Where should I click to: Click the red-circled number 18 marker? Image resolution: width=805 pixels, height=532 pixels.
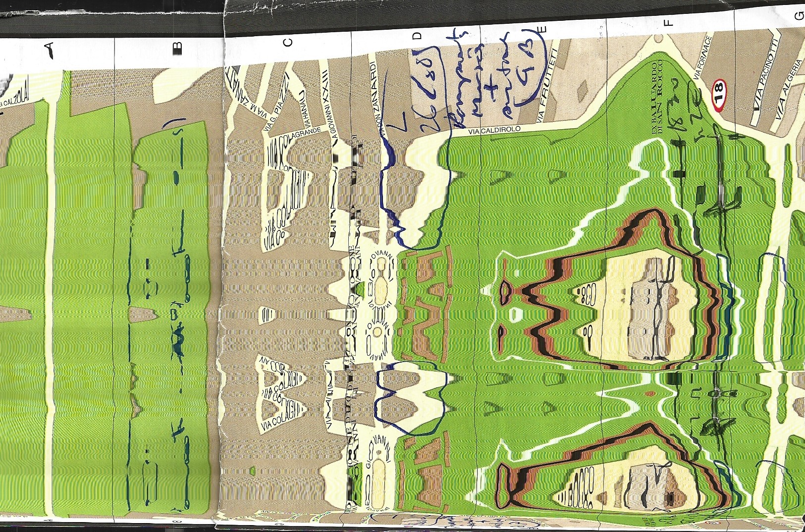pos(718,94)
